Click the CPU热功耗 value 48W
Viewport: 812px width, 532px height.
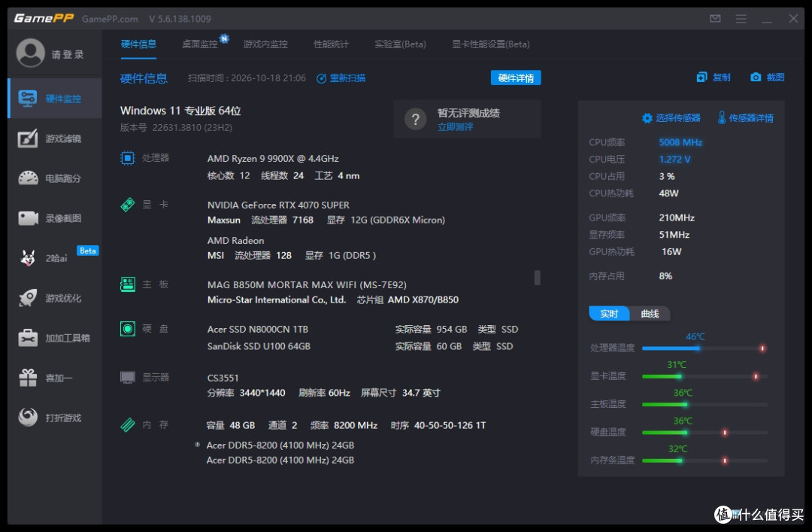click(x=668, y=193)
